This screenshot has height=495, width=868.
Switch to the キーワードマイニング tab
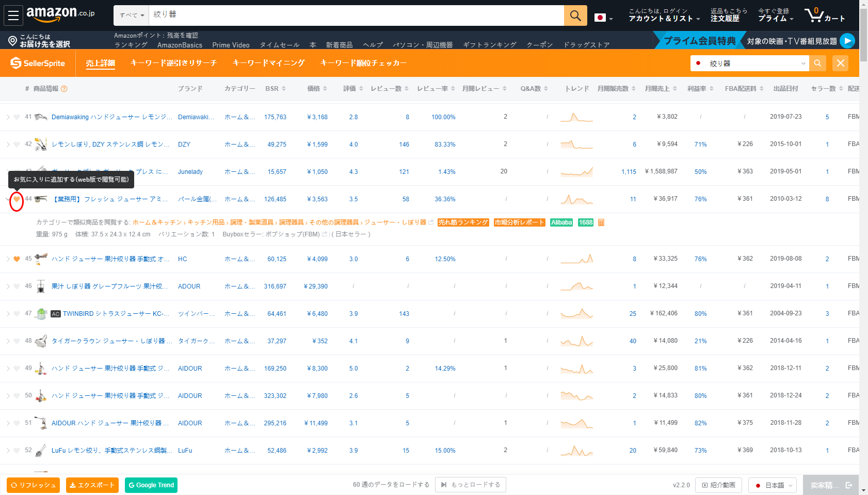(268, 63)
